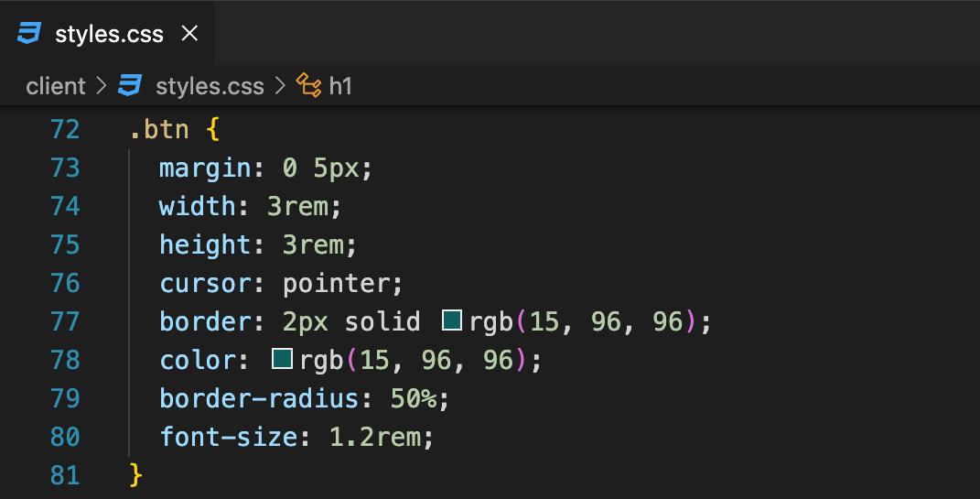Place cursor on the .btn selector

[x=159, y=129]
